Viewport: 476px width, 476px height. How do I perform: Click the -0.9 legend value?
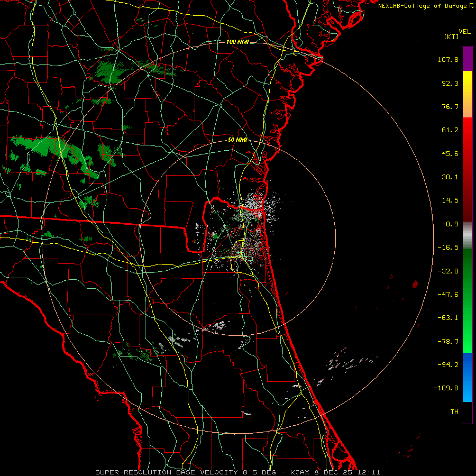pyautogui.click(x=450, y=224)
